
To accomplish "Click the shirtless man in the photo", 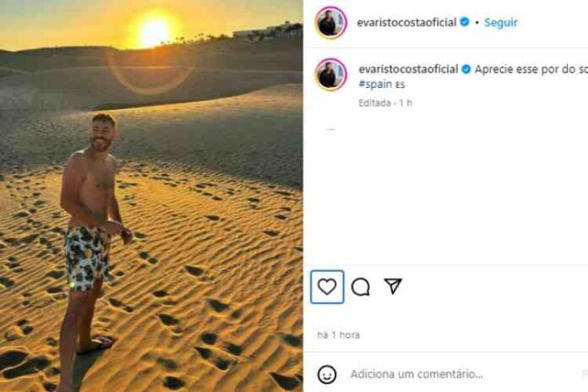I will coord(94,228).
